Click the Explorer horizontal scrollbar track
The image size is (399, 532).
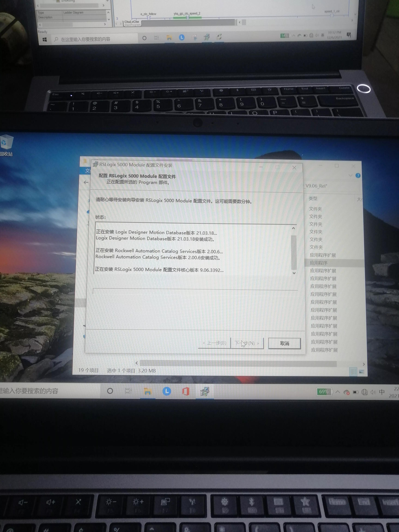click(238, 363)
